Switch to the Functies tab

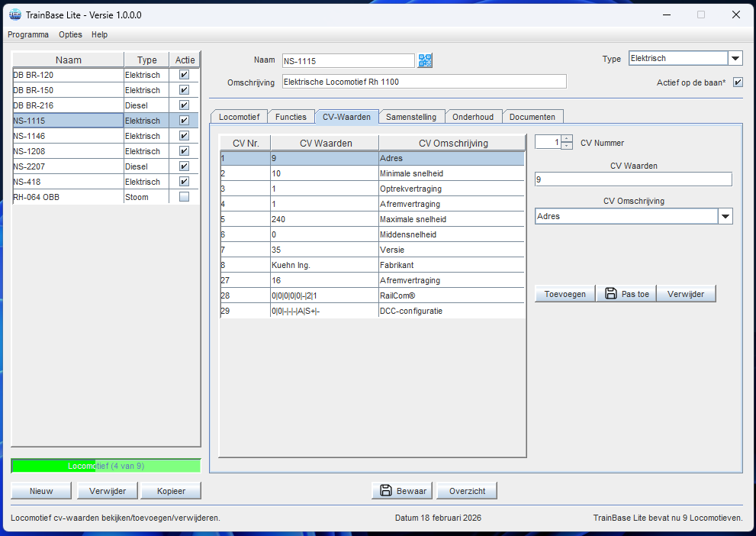291,117
